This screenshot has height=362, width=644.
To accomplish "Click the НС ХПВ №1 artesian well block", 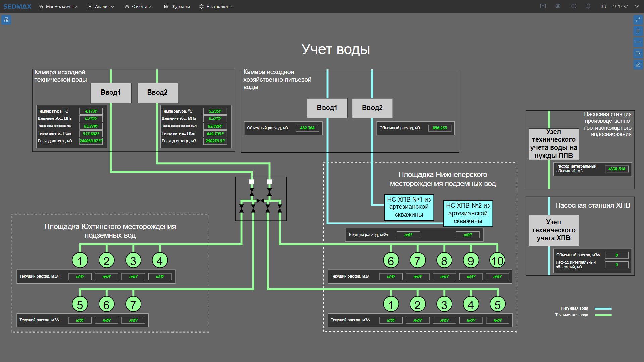I will pos(408,207).
